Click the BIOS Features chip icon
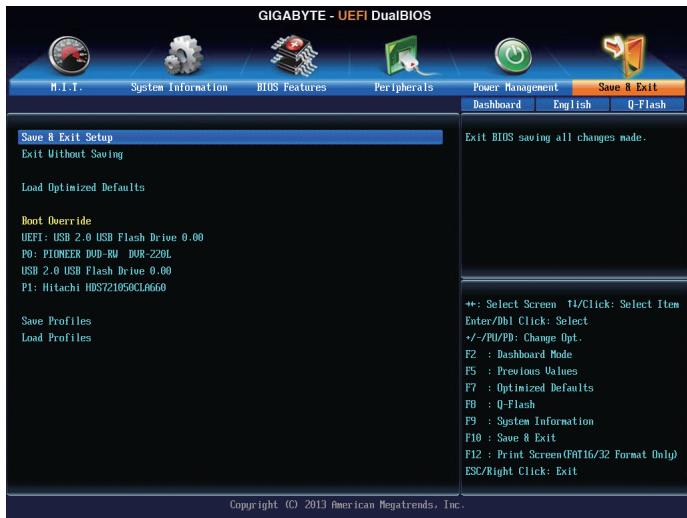This screenshot has height=518, width=687. tap(294, 56)
